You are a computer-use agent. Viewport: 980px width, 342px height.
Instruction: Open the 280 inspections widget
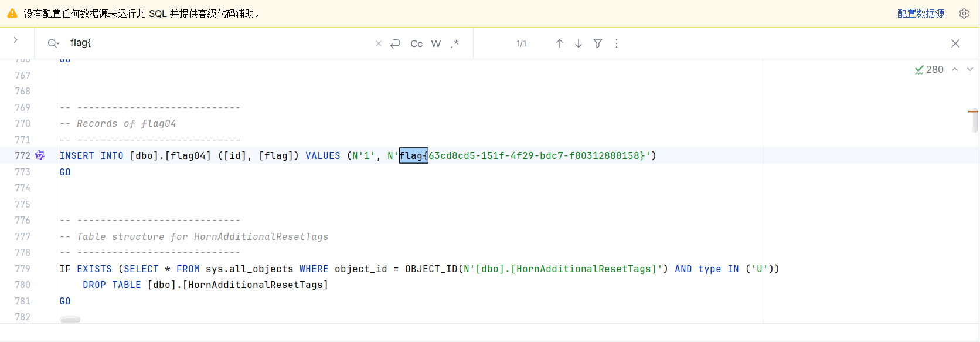tap(929, 69)
